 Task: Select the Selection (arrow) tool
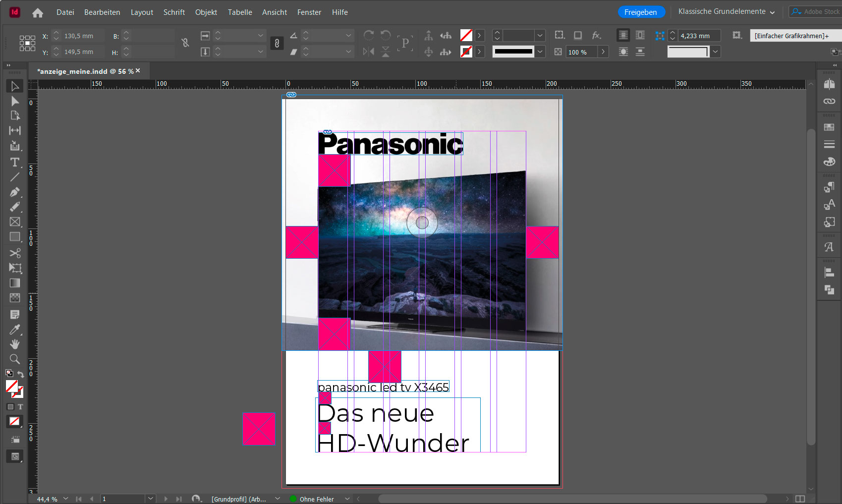tap(15, 86)
